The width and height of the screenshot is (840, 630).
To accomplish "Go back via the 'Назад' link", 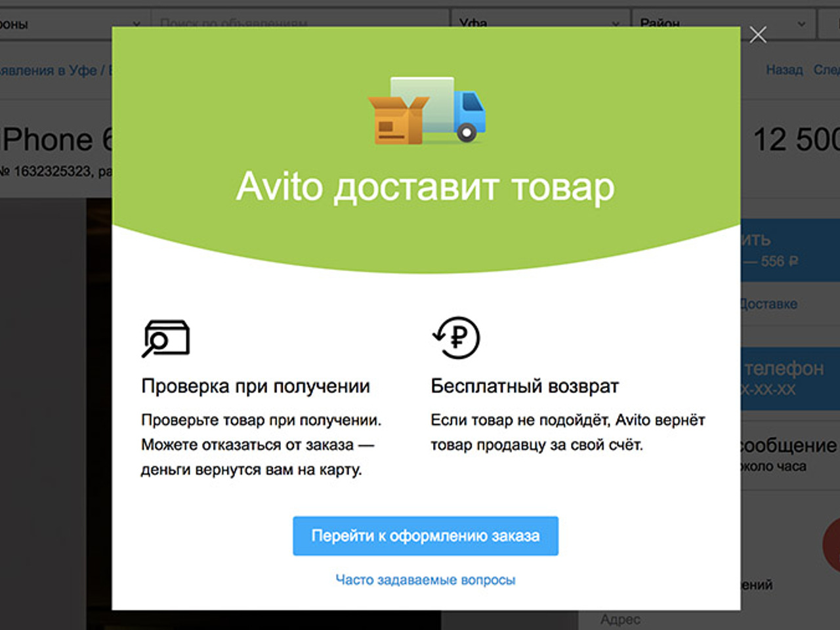I will [784, 70].
